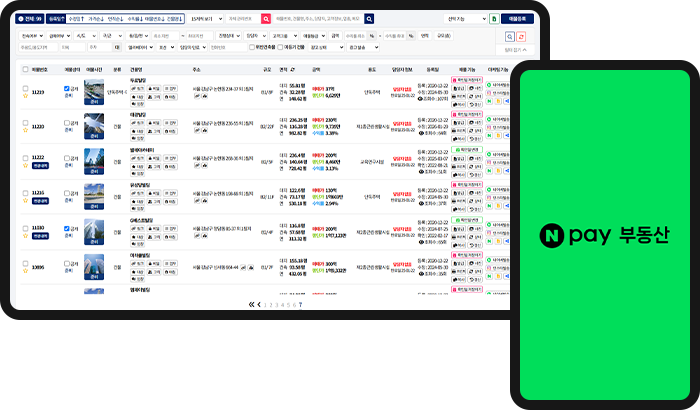This screenshot has height=410, width=700.
Task: Open the 매물등급 filter dropdown
Action: coord(313,36)
